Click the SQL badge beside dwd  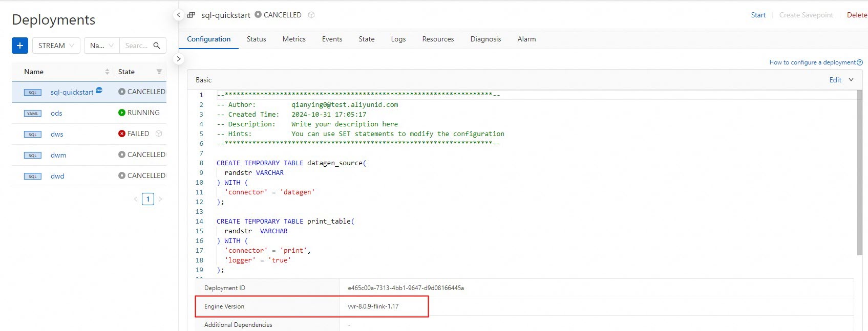[x=33, y=176]
